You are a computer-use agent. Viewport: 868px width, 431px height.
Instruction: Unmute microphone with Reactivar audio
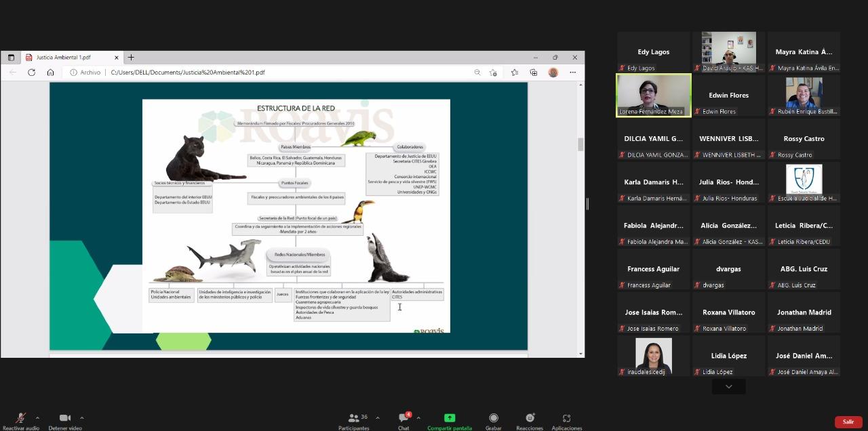click(x=20, y=419)
